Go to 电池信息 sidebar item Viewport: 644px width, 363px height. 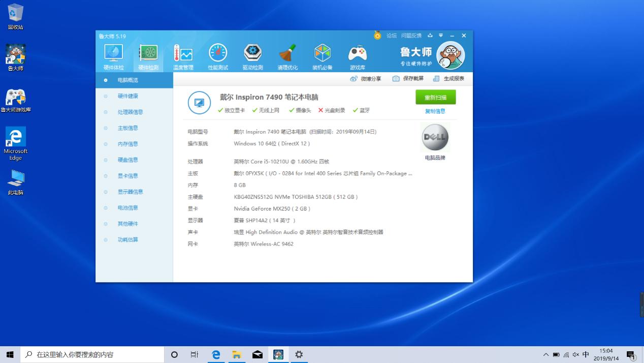(127, 207)
